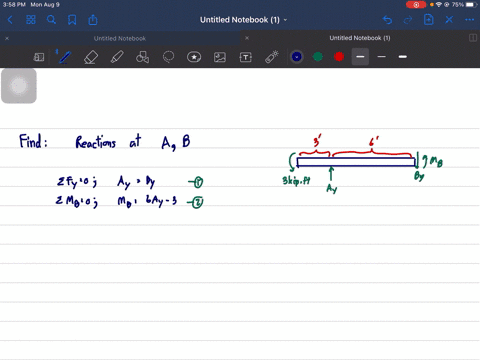Viewport: 480px width, 360px height.
Task: Select the Shapes tool
Action: pyautogui.click(x=142, y=57)
